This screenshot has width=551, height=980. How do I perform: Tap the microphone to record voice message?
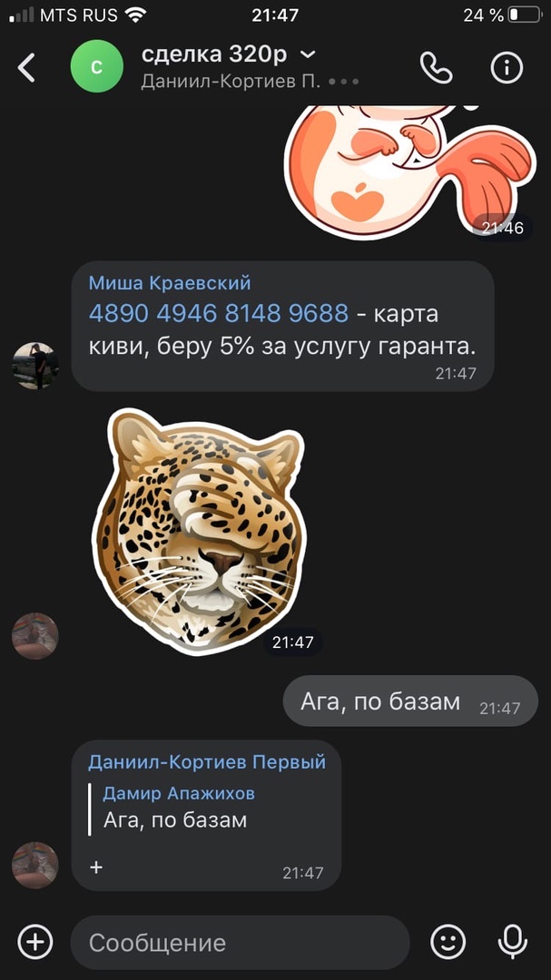click(x=512, y=941)
